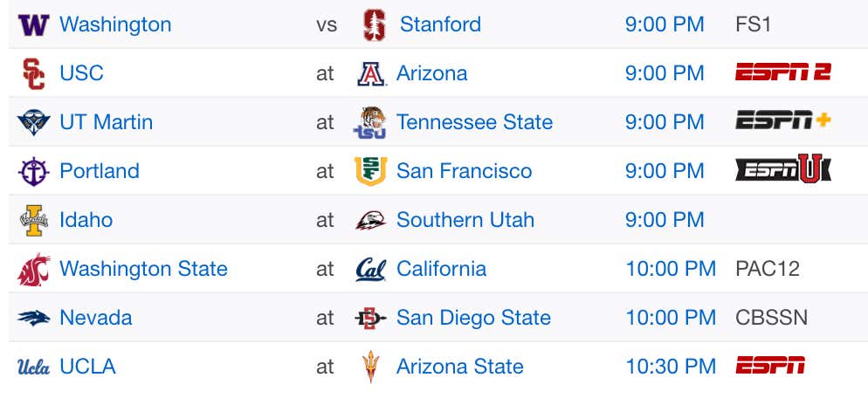Click the San Francisco SF shield logo
868x405 pixels.
[x=371, y=171]
